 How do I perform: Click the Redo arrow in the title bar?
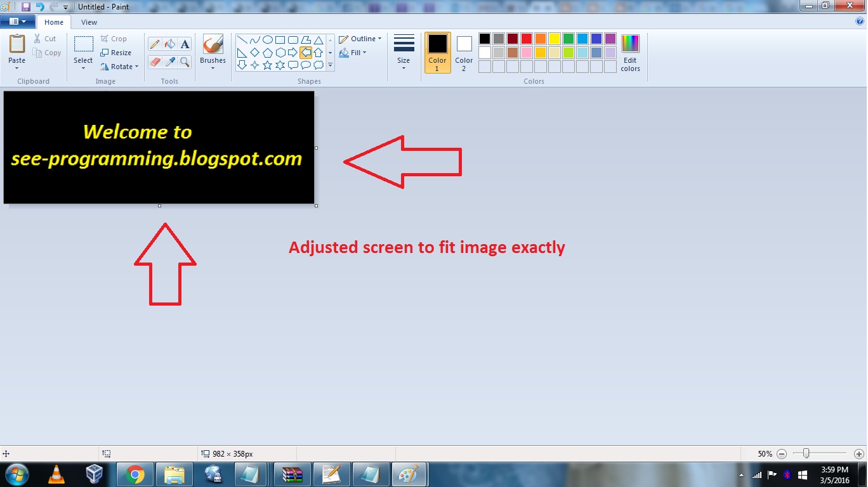click(x=53, y=6)
